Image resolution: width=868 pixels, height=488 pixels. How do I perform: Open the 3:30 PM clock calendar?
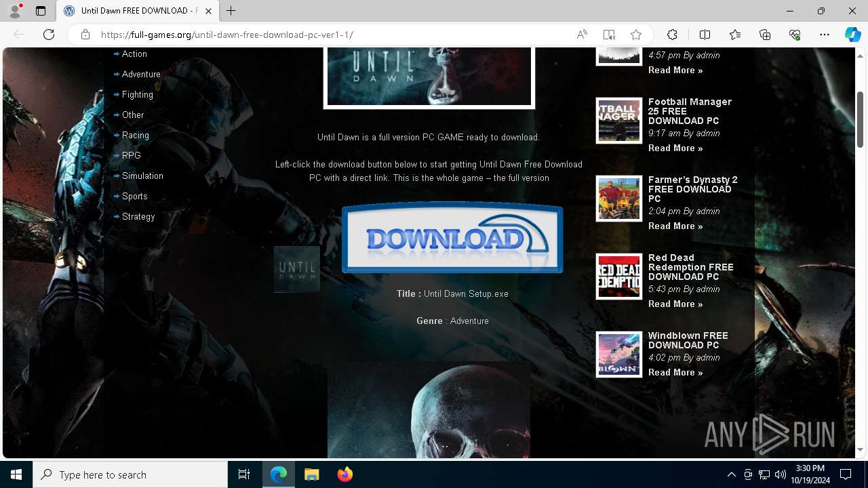click(810, 474)
